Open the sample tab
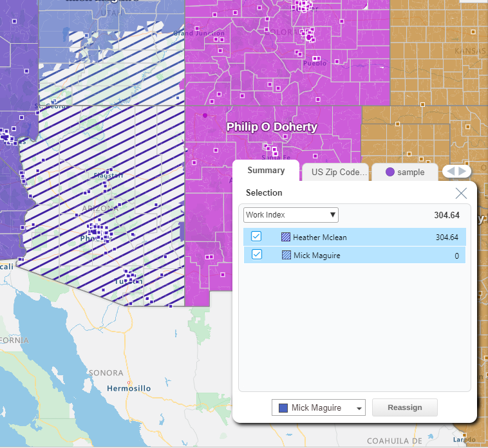Viewport: 488px width, 448px height. click(405, 172)
